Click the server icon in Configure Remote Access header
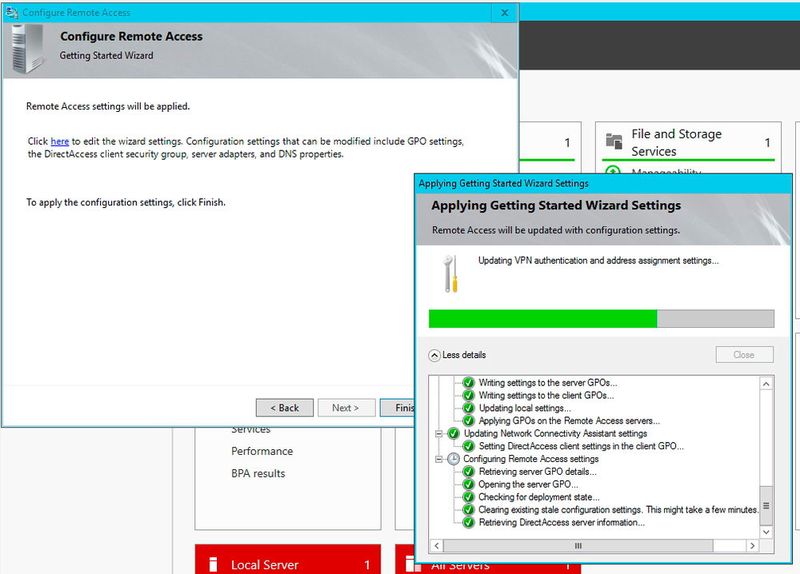This screenshot has height=574, width=800. tap(28, 50)
